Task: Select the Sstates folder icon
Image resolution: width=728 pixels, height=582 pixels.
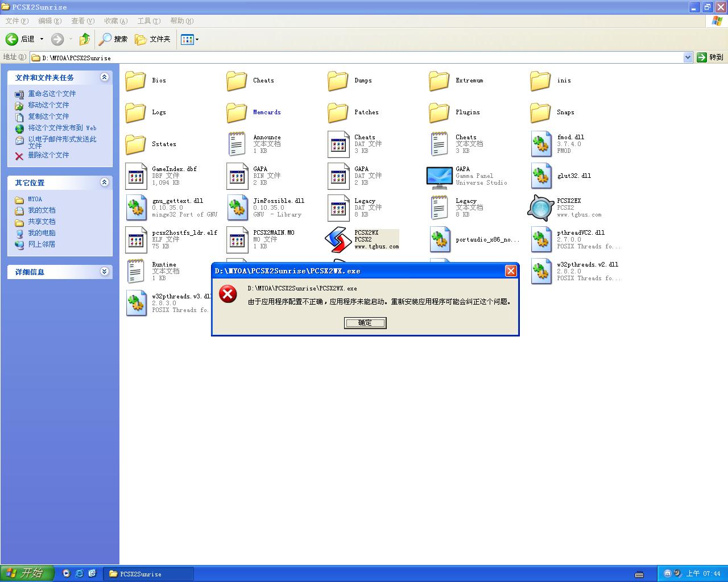Action: point(135,144)
